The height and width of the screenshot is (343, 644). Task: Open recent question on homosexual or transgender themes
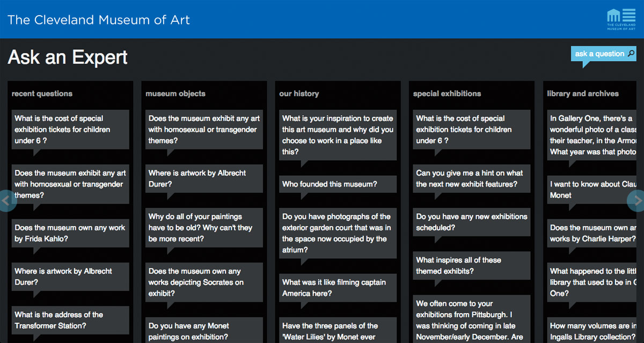pos(70,184)
